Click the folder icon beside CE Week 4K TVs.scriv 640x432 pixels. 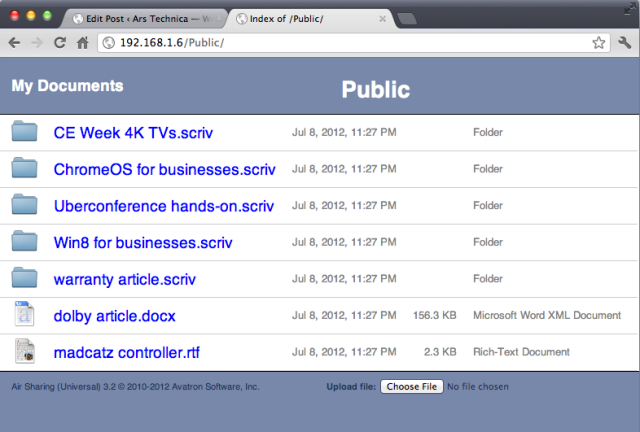24,131
